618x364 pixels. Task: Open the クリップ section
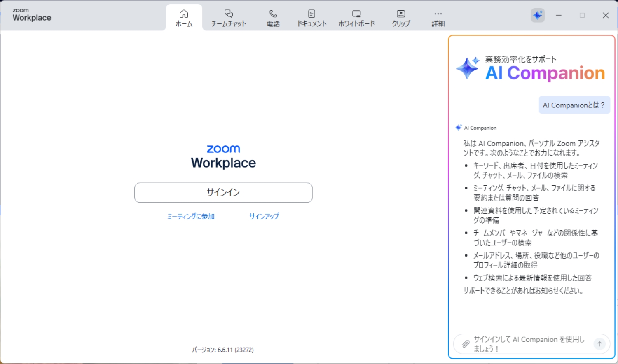point(400,17)
